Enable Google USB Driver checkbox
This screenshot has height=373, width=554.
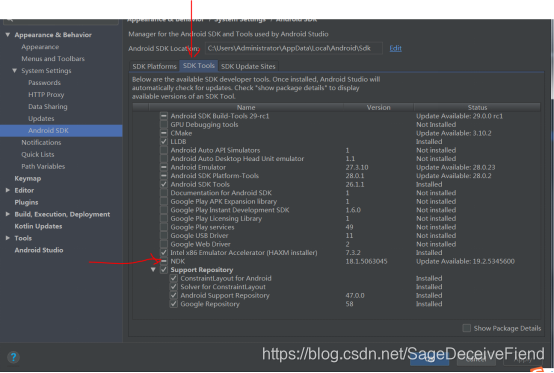pyautogui.click(x=164, y=236)
